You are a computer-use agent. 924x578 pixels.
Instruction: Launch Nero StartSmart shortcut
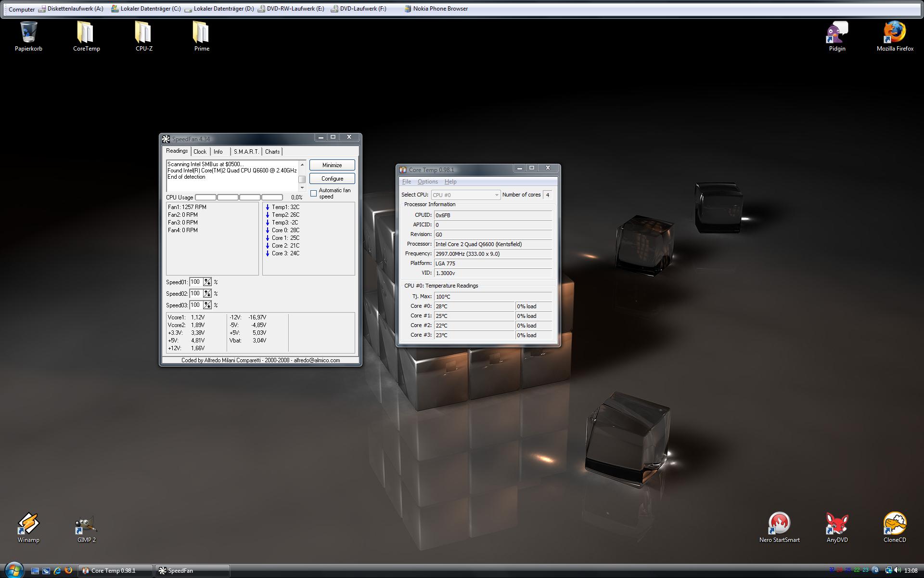click(779, 526)
